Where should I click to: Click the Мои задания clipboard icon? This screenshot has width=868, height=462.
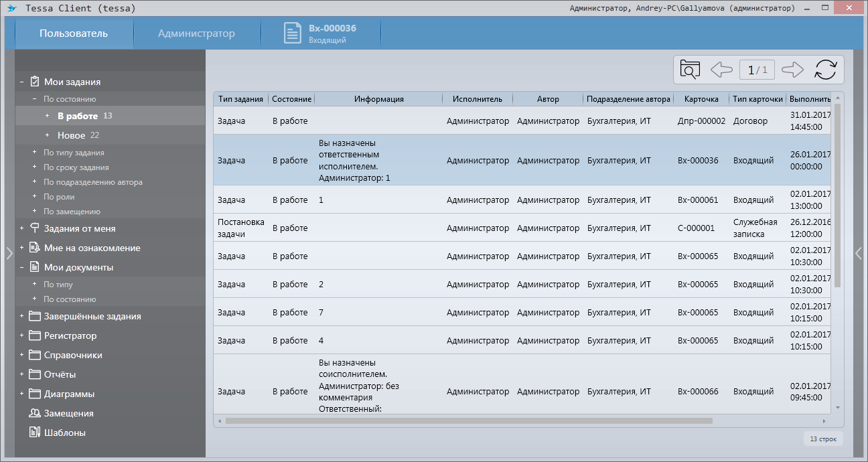coord(35,82)
